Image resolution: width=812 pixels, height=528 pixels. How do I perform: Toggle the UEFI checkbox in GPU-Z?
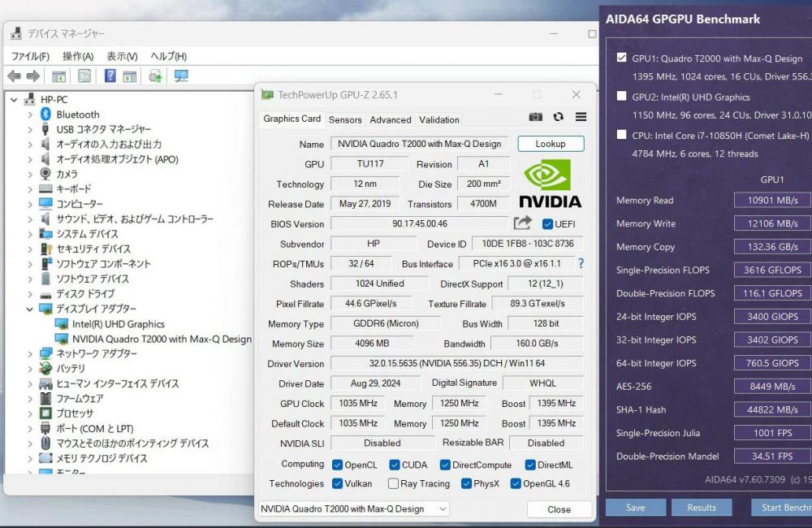click(547, 224)
